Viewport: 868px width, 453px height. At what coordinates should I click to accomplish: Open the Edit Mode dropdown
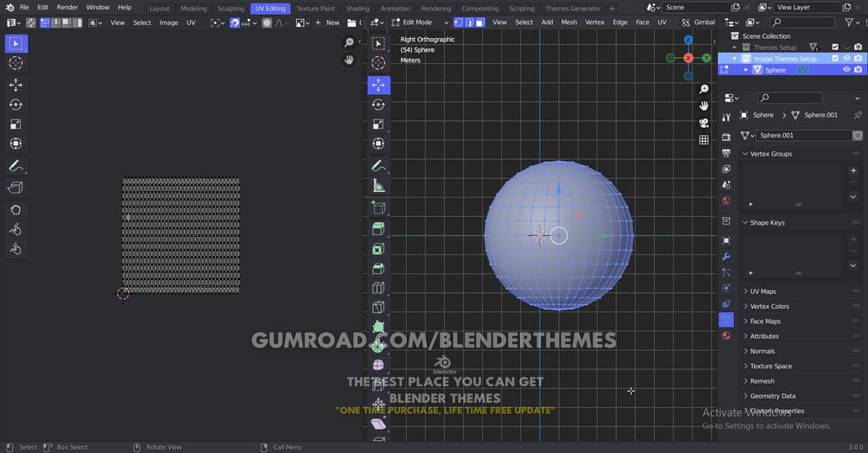click(x=421, y=22)
